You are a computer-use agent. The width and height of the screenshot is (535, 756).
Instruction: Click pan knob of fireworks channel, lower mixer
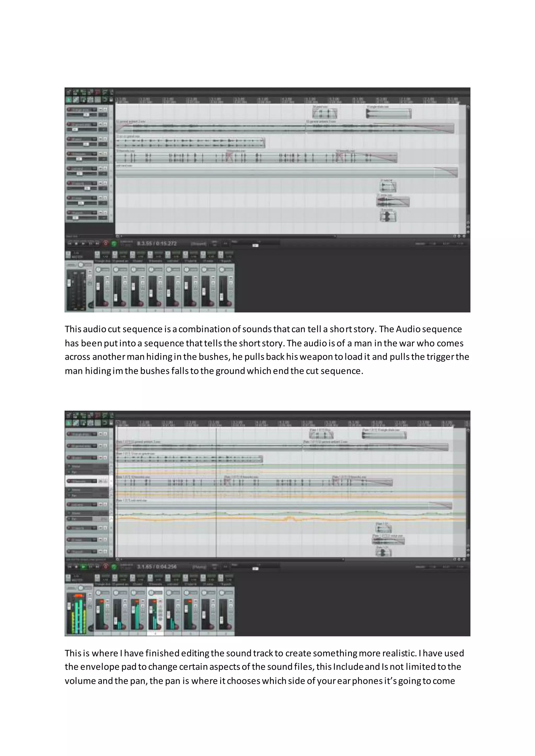tap(151, 593)
